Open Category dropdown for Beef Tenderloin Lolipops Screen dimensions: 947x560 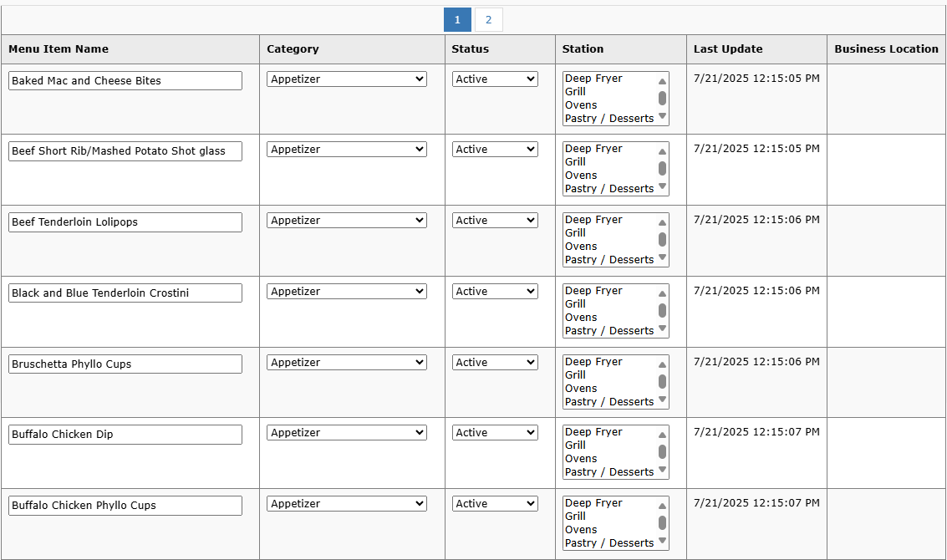tap(347, 221)
